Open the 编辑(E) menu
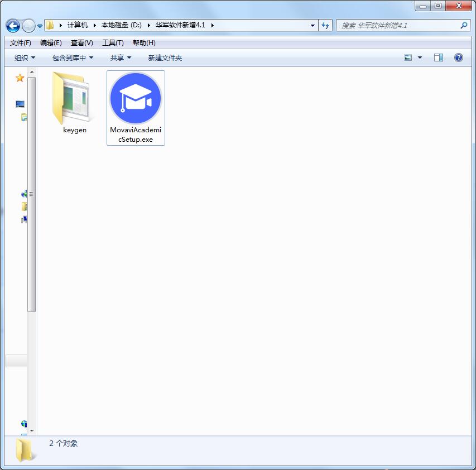The image size is (476, 470). click(x=51, y=43)
